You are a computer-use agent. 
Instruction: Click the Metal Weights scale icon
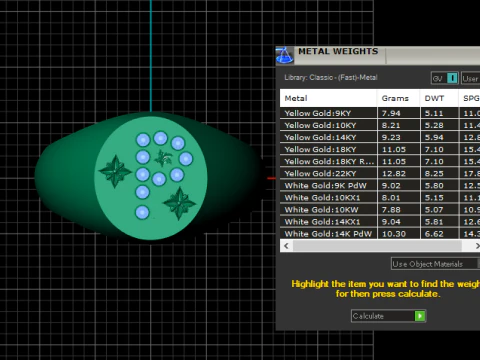(284, 55)
